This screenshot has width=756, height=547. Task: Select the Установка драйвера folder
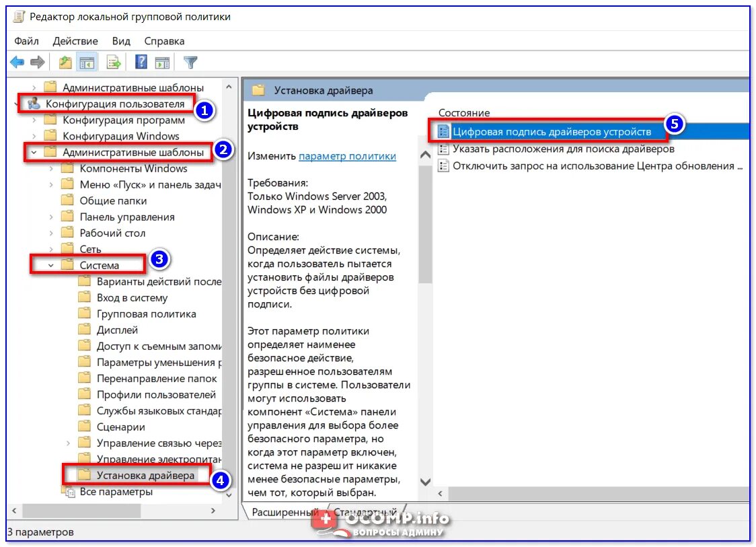pos(145,476)
